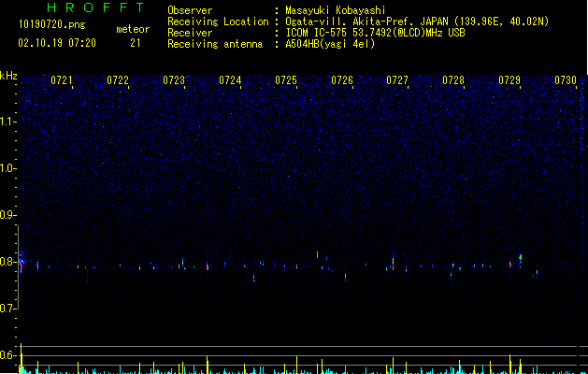
Task: Click the meteor label
Action: tap(133, 29)
